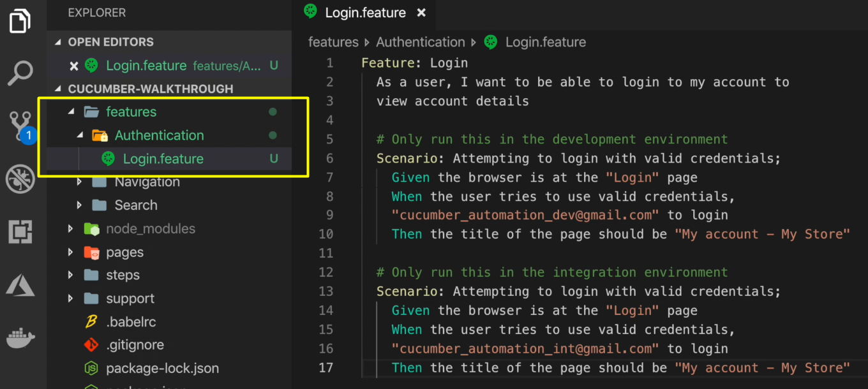Click features in the breadcrumb path
The height and width of the screenshot is (389, 868).
point(333,42)
